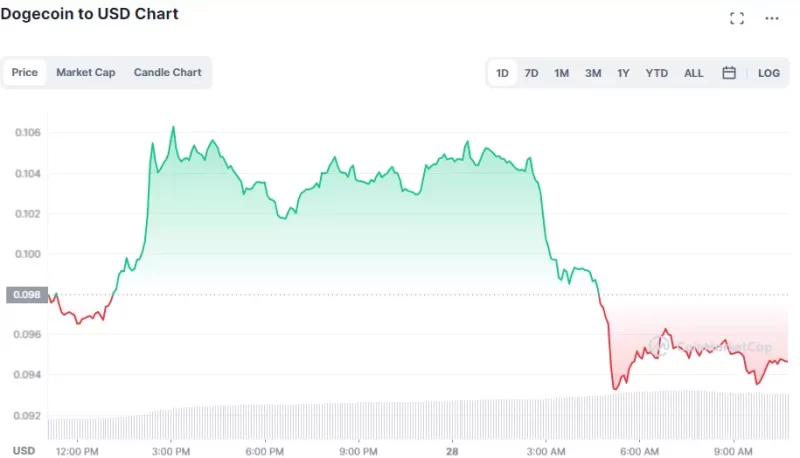Choose the YTD time range
Screen dimensions: 800x458
pos(657,73)
